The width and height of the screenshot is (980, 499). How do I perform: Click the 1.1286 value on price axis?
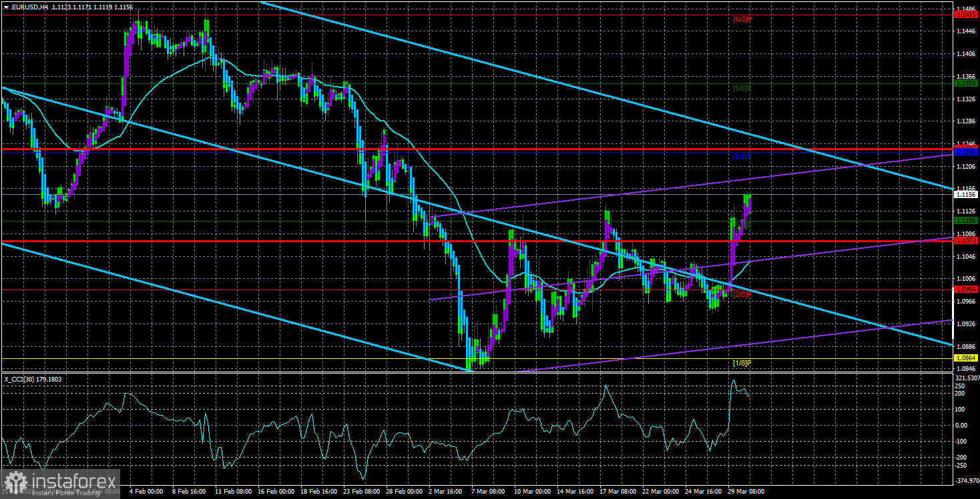[x=967, y=121]
